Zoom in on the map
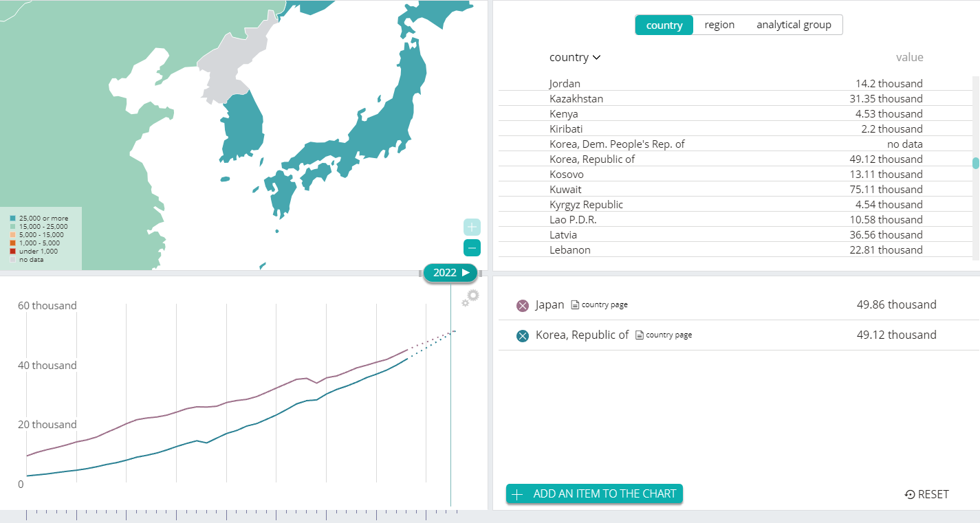 tap(472, 227)
